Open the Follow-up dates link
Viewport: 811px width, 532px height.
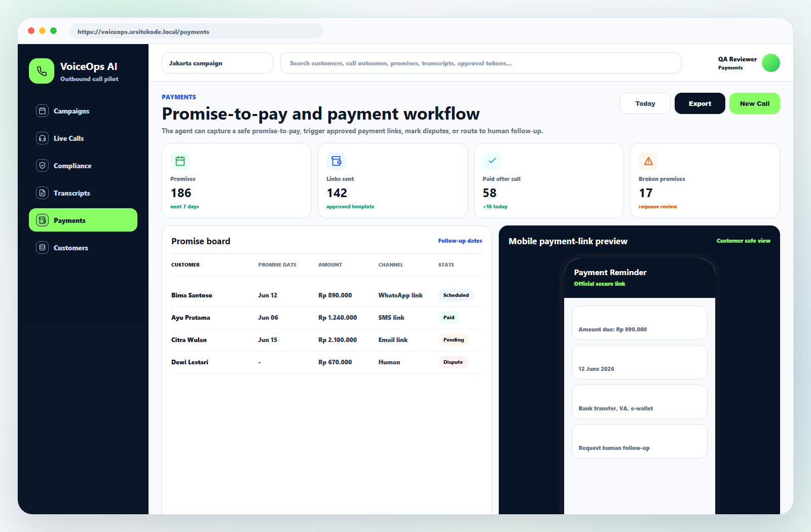(460, 241)
